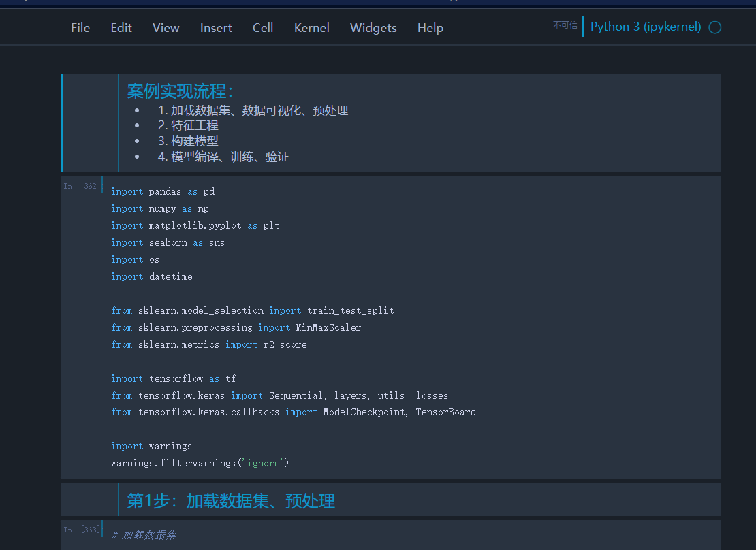Open the Edit menu

121,28
